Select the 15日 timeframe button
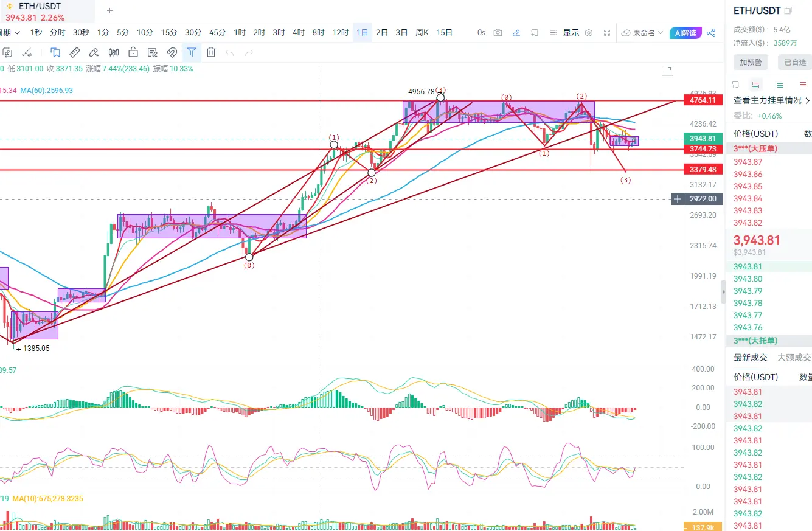The height and width of the screenshot is (531, 812). pyautogui.click(x=445, y=33)
